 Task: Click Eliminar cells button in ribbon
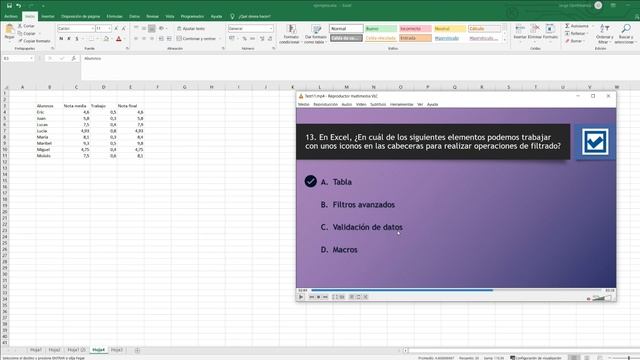click(x=535, y=32)
